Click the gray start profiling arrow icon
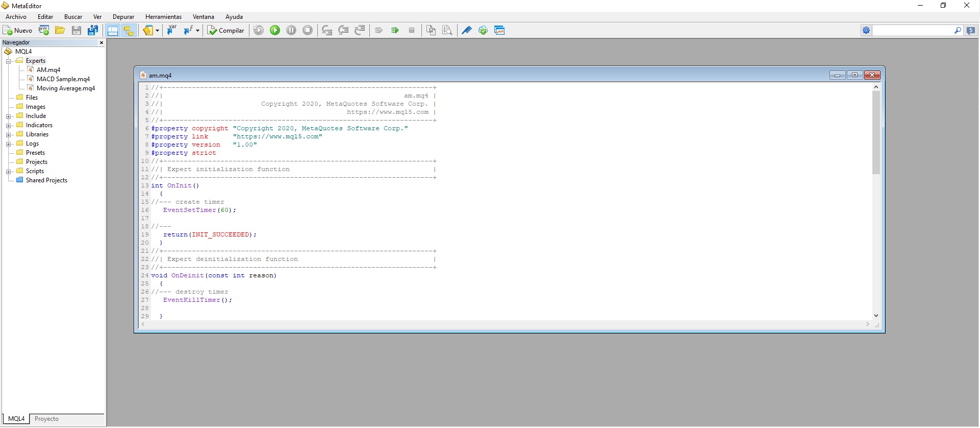The height and width of the screenshot is (428, 980). [379, 30]
